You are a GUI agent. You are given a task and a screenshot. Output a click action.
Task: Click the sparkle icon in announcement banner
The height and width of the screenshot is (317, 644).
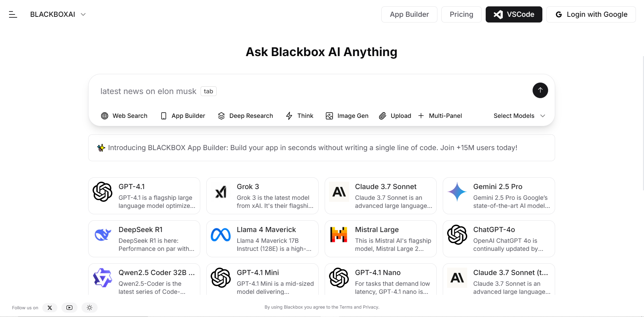101,148
